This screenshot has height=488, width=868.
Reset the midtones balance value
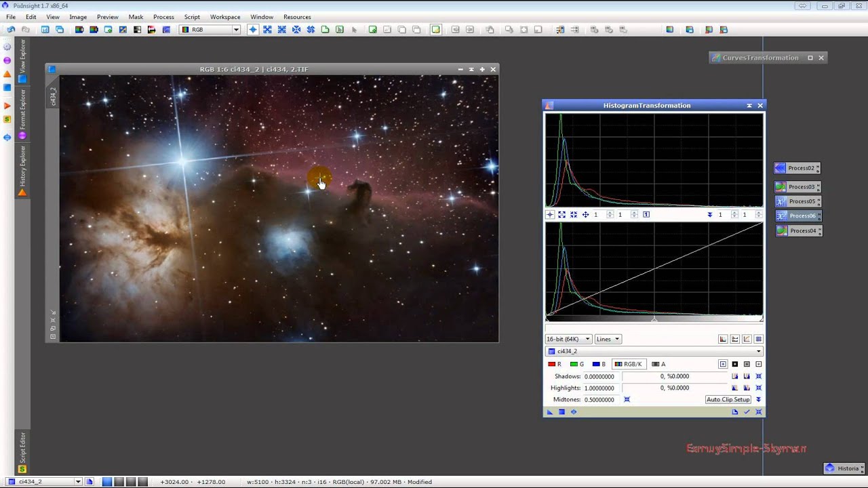tap(627, 399)
